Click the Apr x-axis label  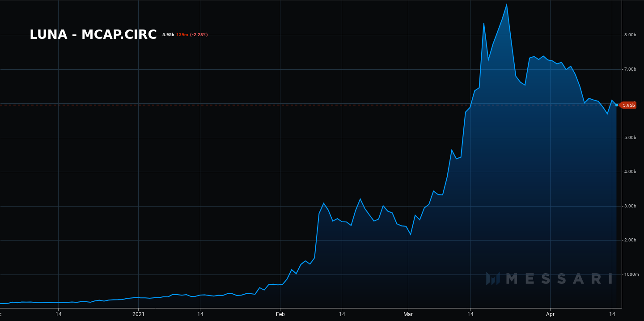[x=550, y=315]
